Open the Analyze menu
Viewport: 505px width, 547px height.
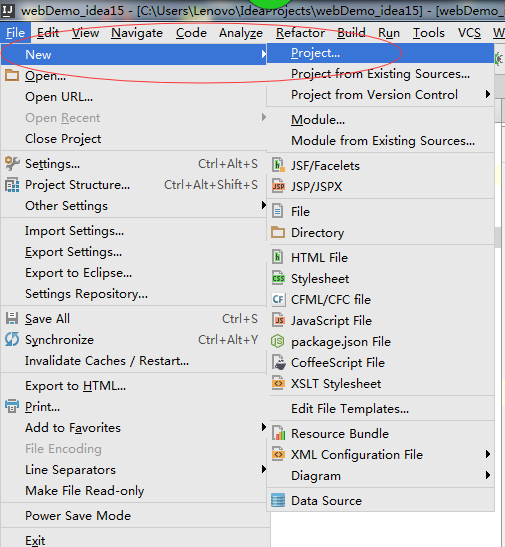tap(241, 33)
